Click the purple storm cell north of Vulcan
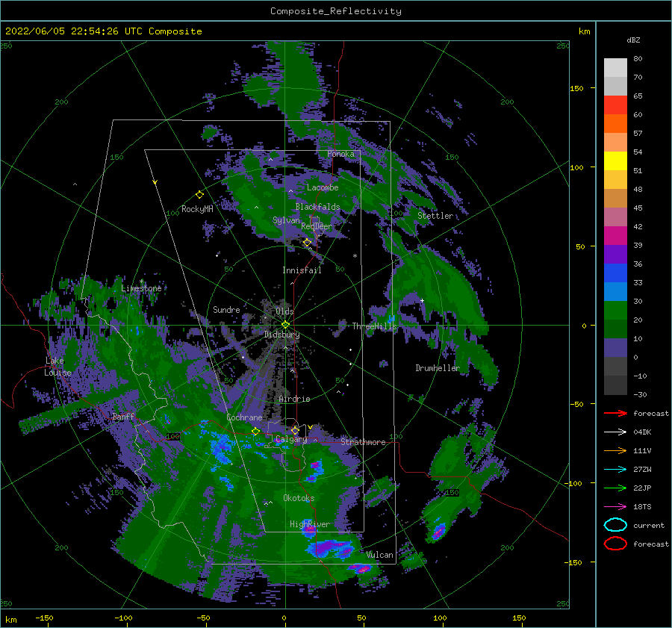The image size is (672, 628). point(330,548)
